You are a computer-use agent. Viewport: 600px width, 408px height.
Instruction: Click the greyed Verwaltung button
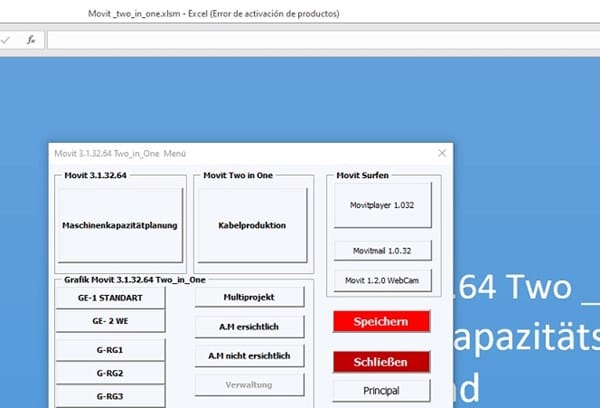click(249, 385)
